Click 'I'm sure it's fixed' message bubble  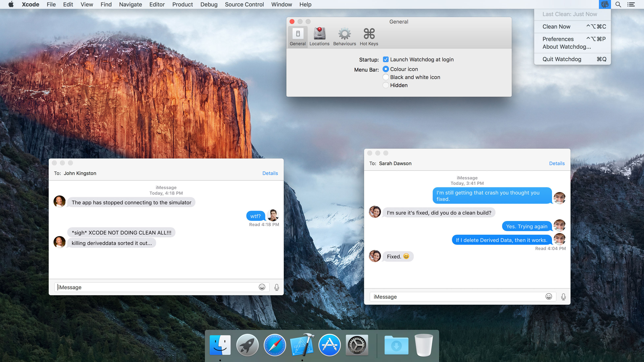point(439,213)
